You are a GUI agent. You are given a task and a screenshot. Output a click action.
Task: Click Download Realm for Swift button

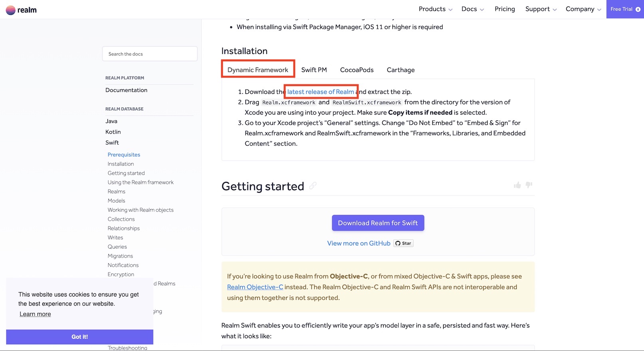pos(378,223)
